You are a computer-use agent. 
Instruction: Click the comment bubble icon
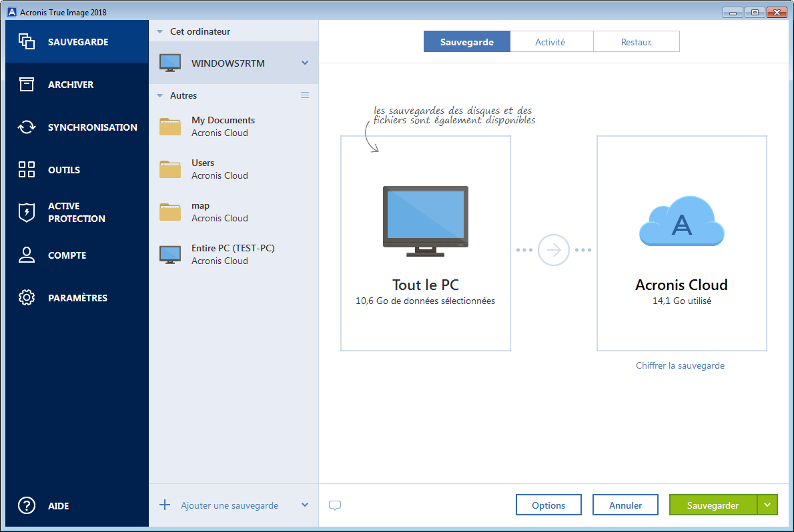coord(335,505)
